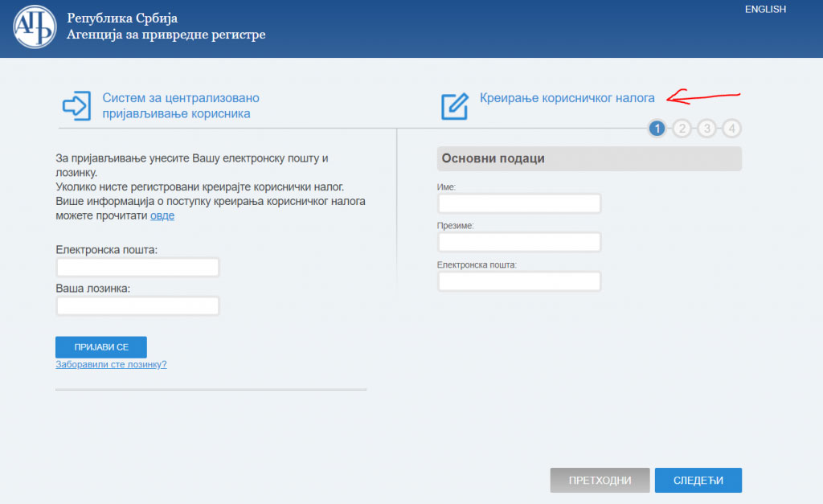Screen dimensions: 823x504
Task: Focus the login Електронска пошта field
Action: click(137, 268)
